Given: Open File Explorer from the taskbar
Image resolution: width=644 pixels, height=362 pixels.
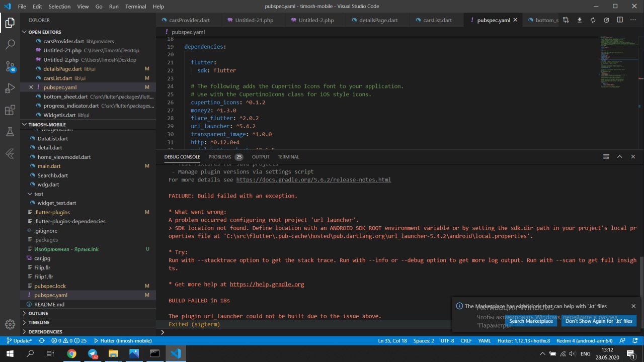Looking at the screenshot, I should tap(113, 353).
